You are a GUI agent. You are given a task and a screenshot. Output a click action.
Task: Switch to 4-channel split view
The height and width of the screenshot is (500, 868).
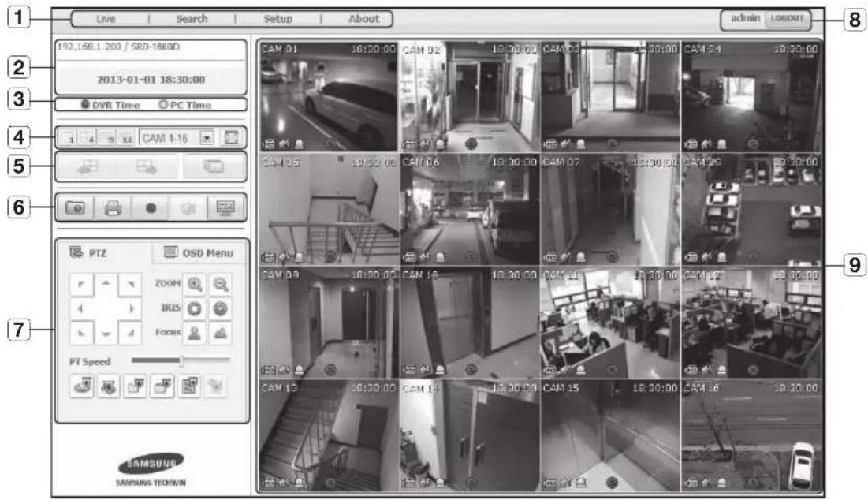point(88,138)
